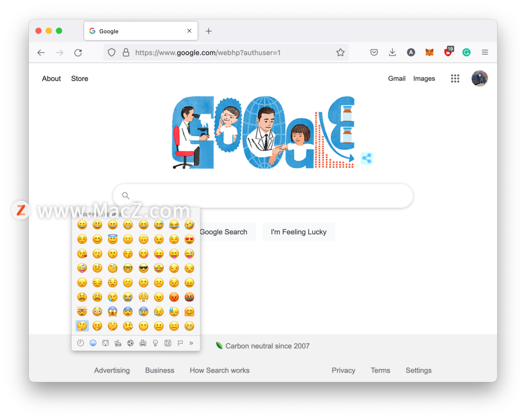Insert the cursing angry face emoji
Viewport: 526px width, 420px height.
pos(189,297)
